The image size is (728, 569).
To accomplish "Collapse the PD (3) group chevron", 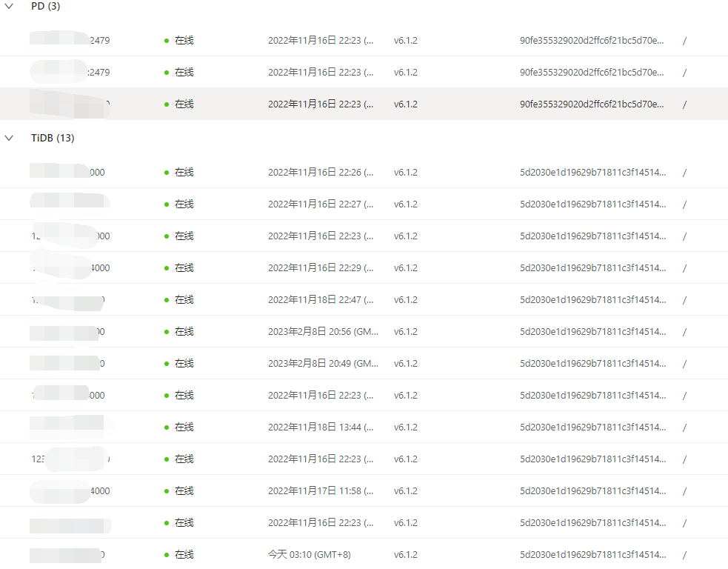I will click(9, 6).
